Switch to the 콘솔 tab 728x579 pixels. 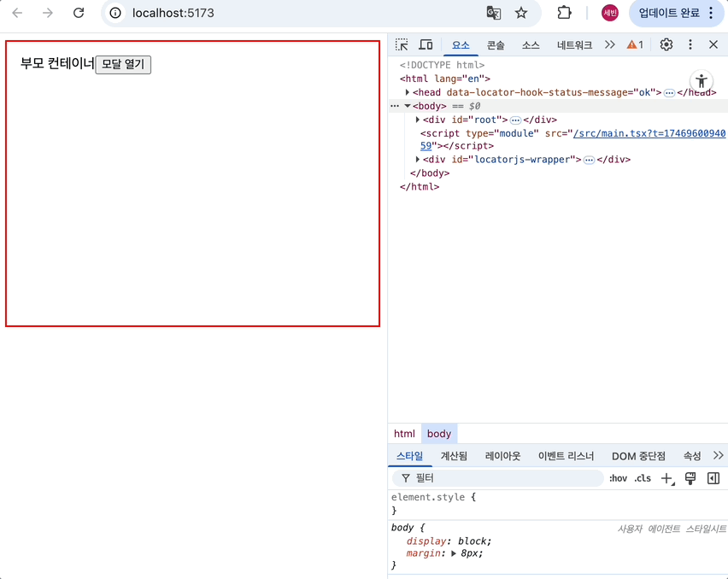pos(496,45)
